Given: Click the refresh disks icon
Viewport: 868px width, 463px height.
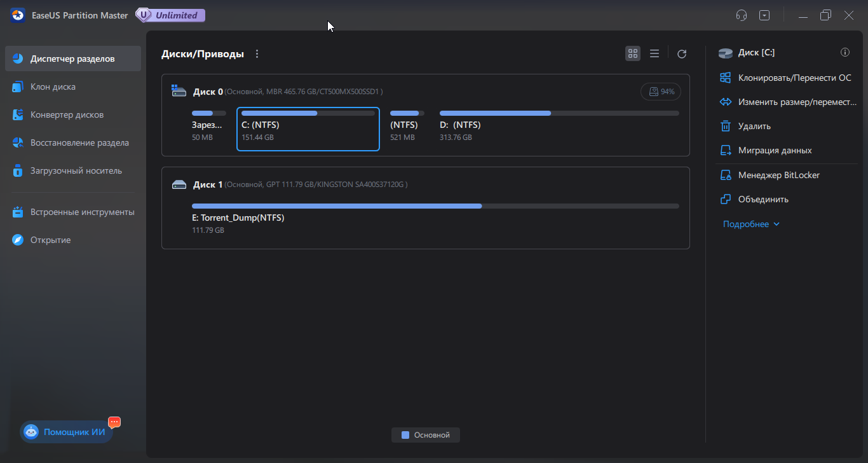Looking at the screenshot, I should pos(682,54).
